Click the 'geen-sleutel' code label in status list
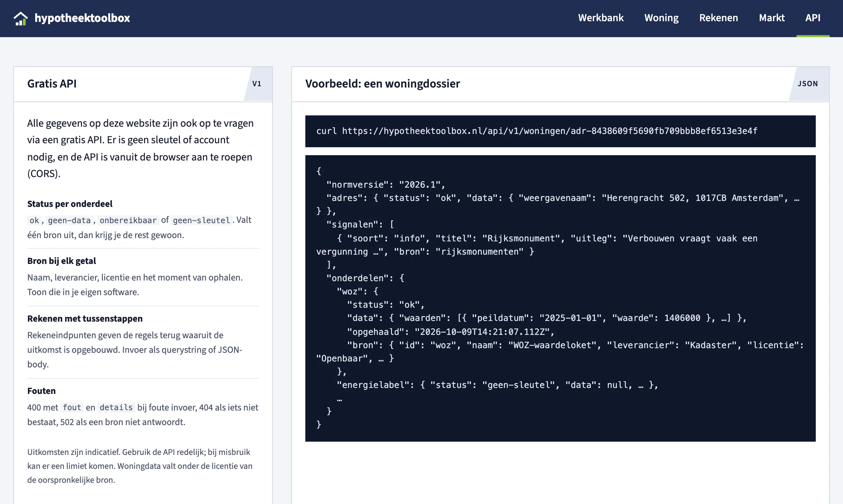 [x=201, y=220]
